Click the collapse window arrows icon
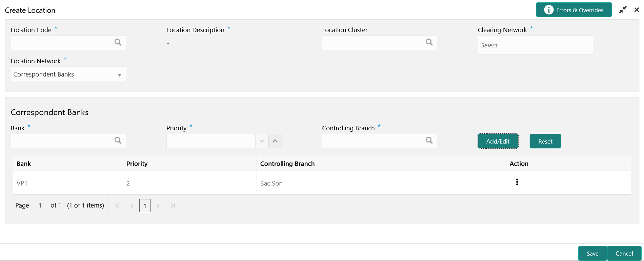The image size is (644, 261). coord(623,10)
